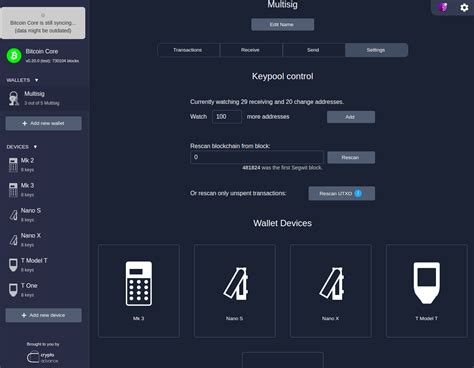Switch to the Receive tab
The width and height of the screenshot is (474, 368).
[251, 50]
